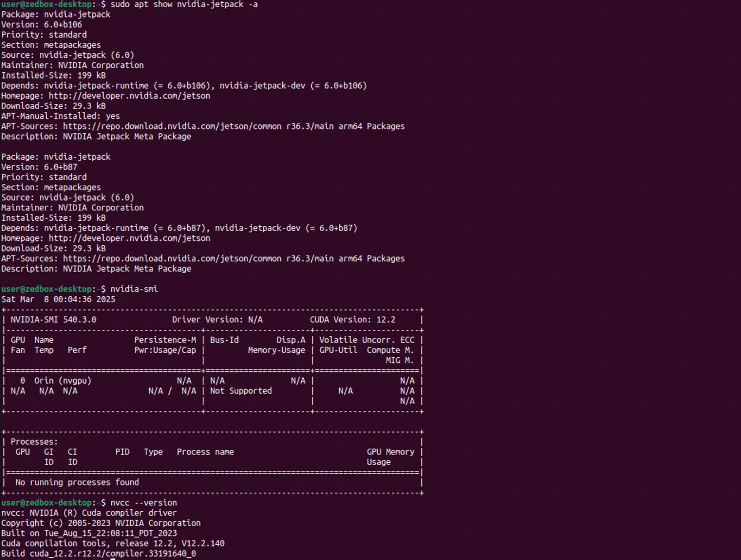Click the 'sudo apt show nvidia-jetpack -a' command
The width and height of the screenshot is (741, 560).
point(184,5)
